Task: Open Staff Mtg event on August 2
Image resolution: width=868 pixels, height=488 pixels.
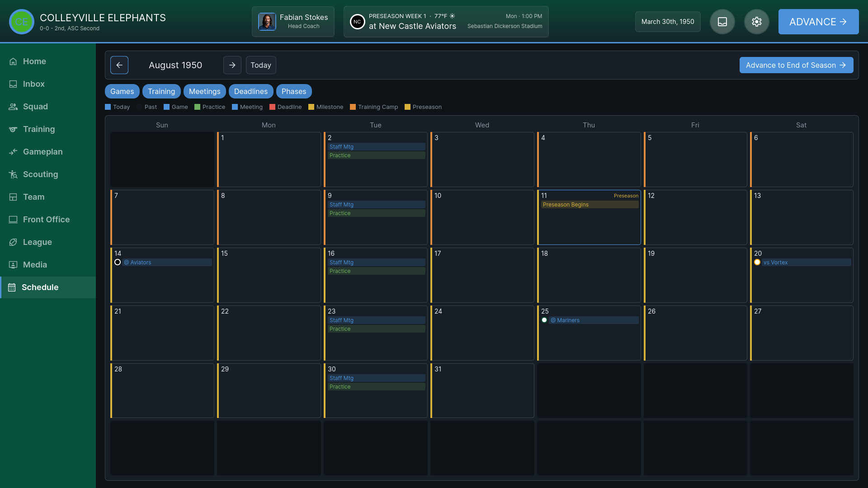Action: pyautogui.click(x=377, y=147)
